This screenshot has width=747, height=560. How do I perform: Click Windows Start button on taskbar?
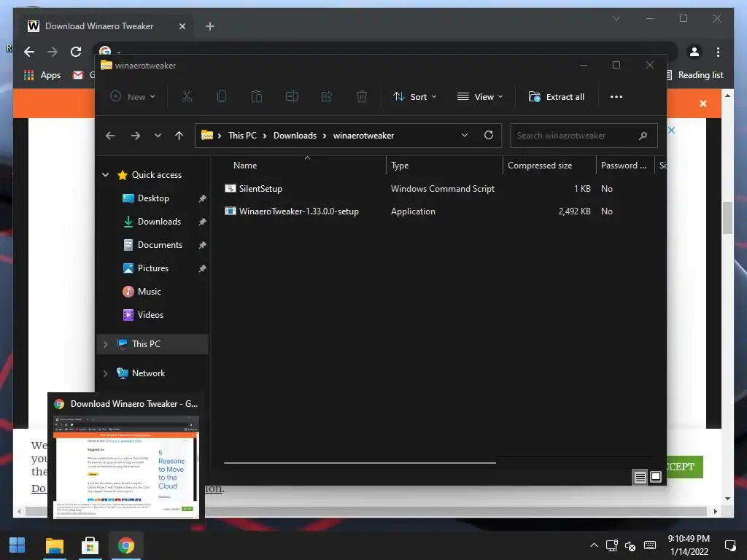coord(18,545)
